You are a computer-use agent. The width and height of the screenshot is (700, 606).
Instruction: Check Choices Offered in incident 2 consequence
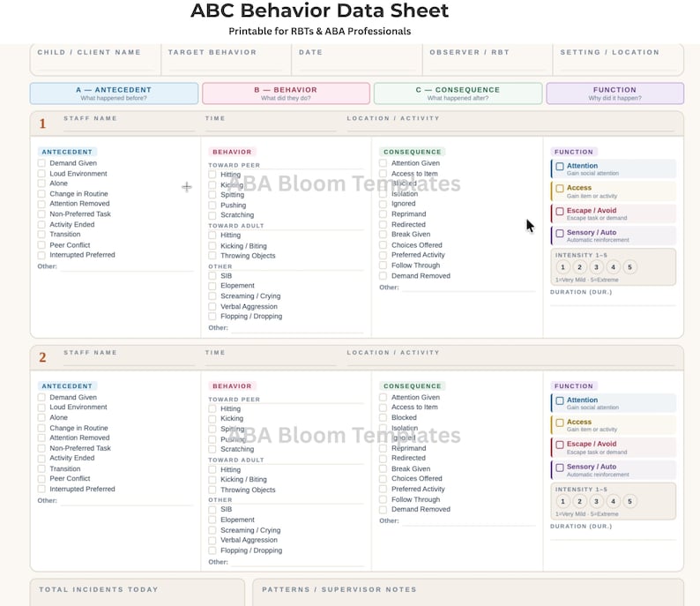point(383,479)
